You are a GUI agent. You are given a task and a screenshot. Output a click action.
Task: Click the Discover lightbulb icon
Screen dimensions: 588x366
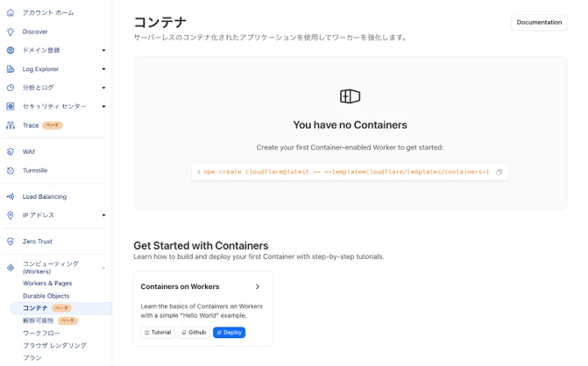point(11,32)
